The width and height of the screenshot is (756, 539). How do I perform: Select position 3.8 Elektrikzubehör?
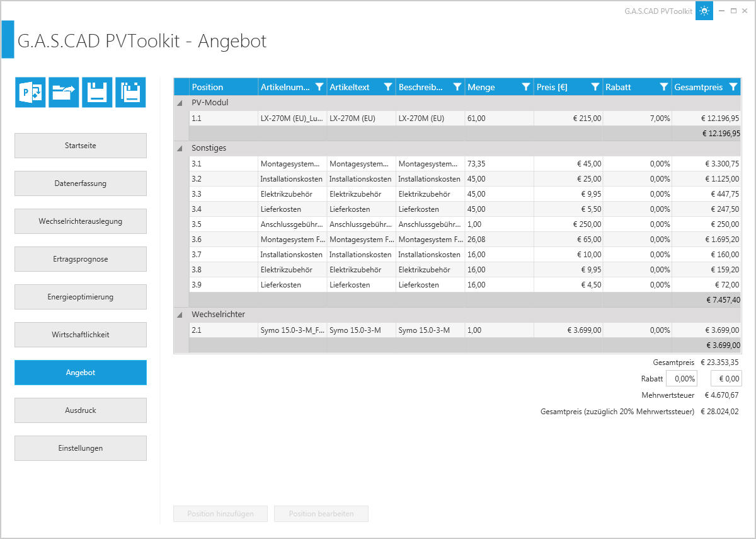click(x=465, y=269)
